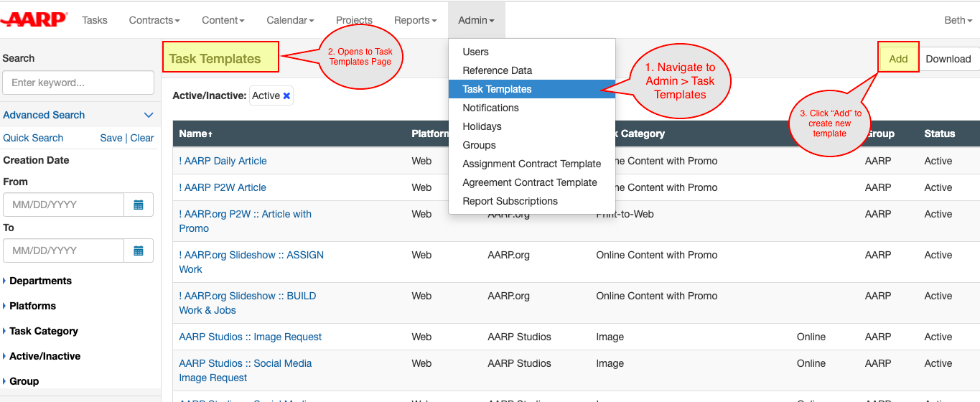Open the Contracts dropdown menu
The width and height of the screenshot is (980, 402).
click(x=154, y=20)
